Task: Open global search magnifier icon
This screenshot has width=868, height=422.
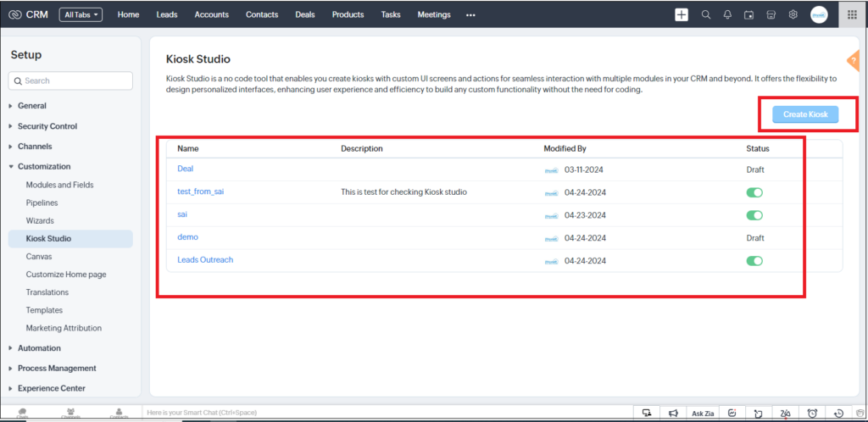Action: pyautogui.click(x=706, y=15)
